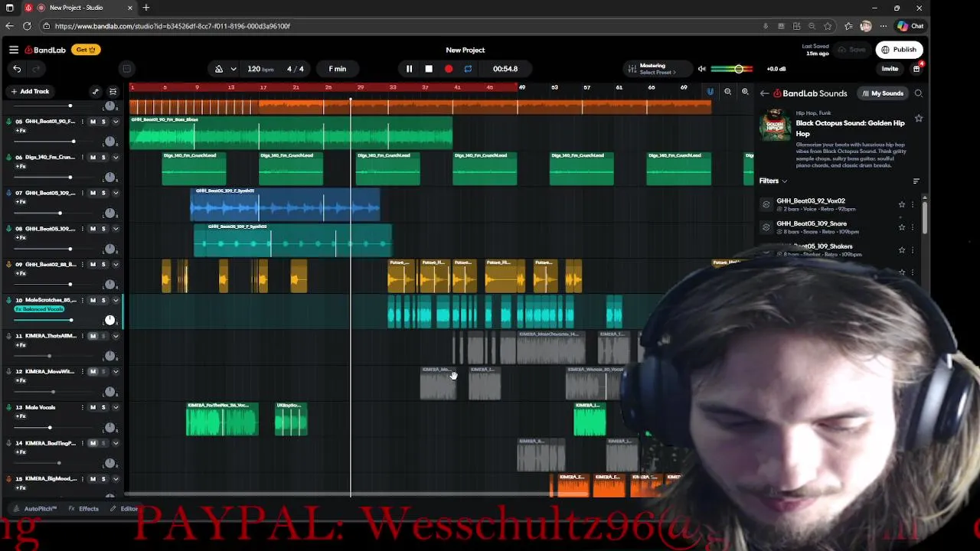
Task: Click Add Track
Action: coord(31,91)
